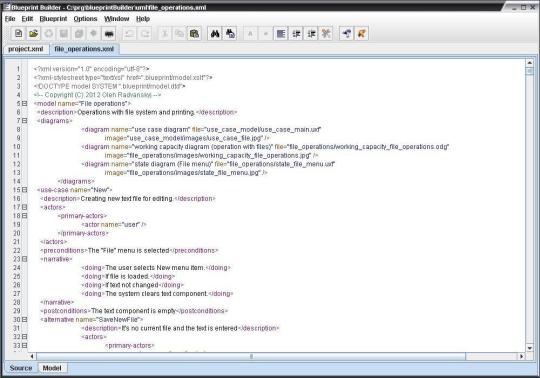Collapse alternative SaveNewFile at line 30
The image size is (540, 378).
24,319
